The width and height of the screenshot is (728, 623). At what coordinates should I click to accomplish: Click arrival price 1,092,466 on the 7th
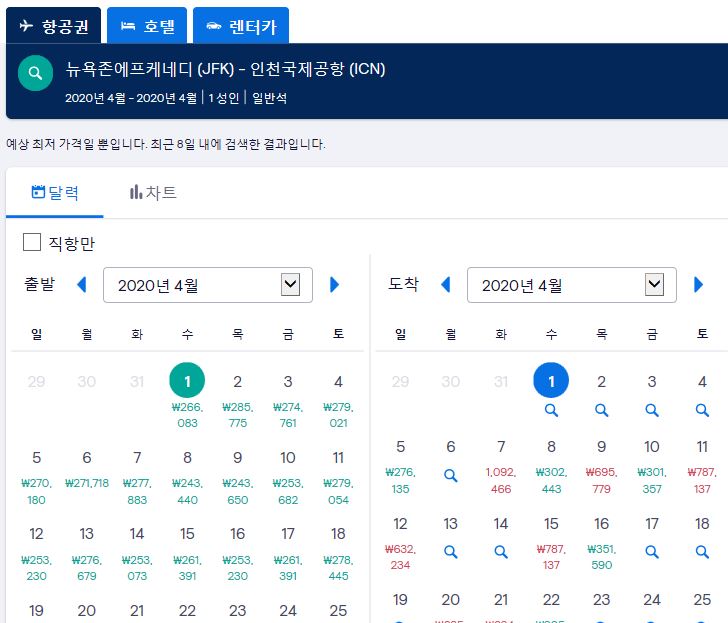pos(501,480)
